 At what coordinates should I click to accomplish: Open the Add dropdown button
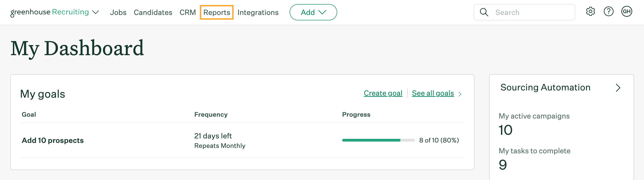pos(313,12)
